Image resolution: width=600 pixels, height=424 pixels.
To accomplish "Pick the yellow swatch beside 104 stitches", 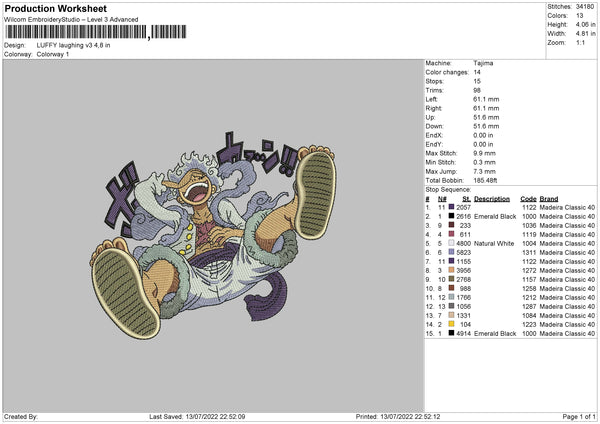I will (x=451, y=324).
